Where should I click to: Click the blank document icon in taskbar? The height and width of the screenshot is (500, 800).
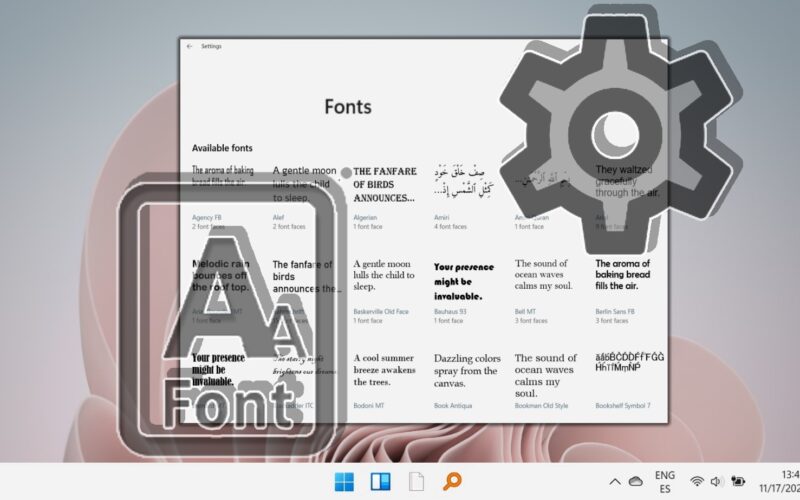click(x=416, y=481)
